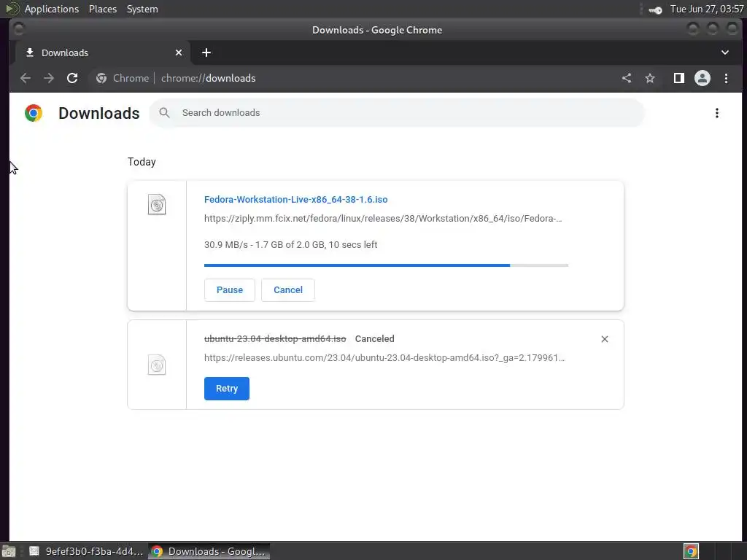Switch to 9efef3b0-f3ba-4d4... taskbar window
The height and width of the screenshot is (560, 747).
[x=86, y=551]
